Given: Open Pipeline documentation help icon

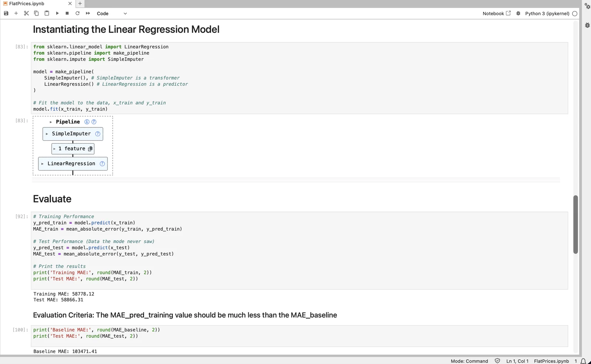Looking at the screenshot, I should (x=94, y=122).
